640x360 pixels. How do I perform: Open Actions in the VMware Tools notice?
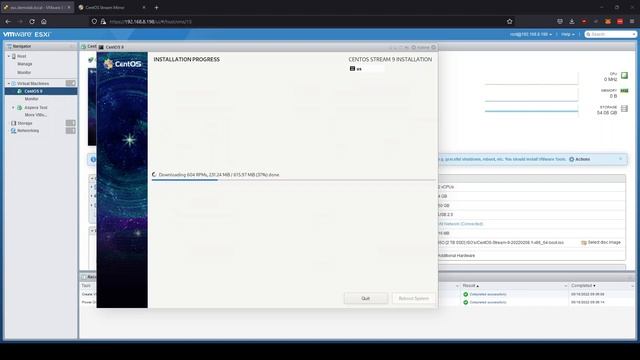point(580,159)
